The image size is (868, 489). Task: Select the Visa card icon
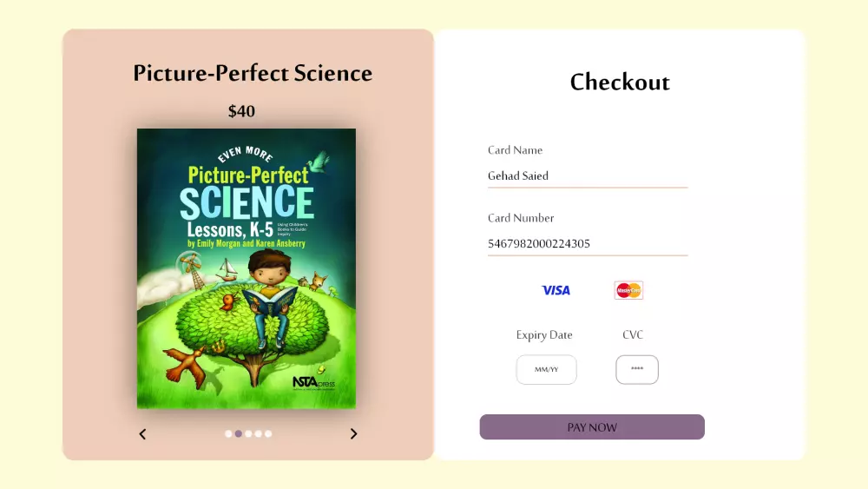click(556, 290)
